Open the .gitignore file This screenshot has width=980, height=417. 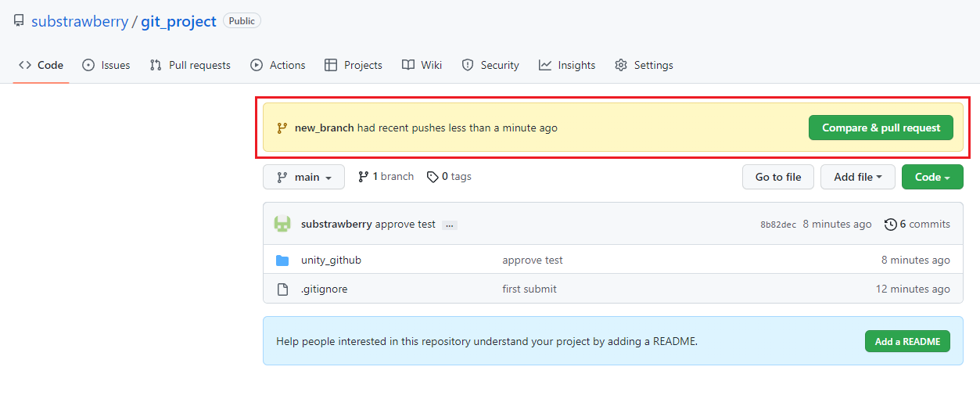tap(325, 289)
